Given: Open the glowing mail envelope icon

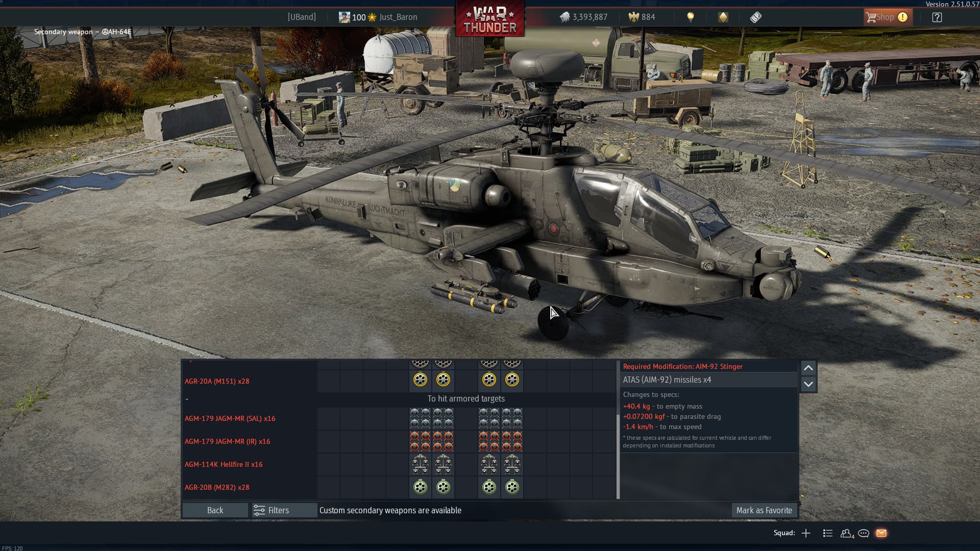Looking at the screenshot, I should pyautogui.click(x=881, y=533).
